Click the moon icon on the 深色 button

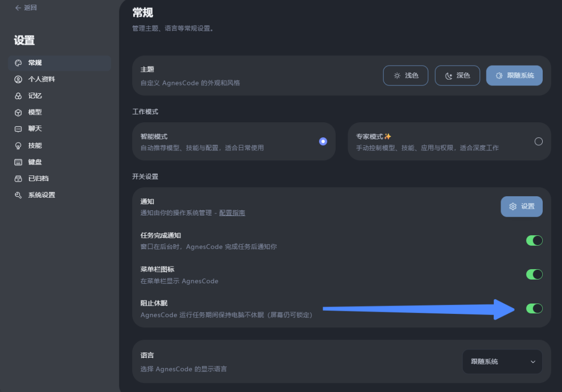pos(449,75)
